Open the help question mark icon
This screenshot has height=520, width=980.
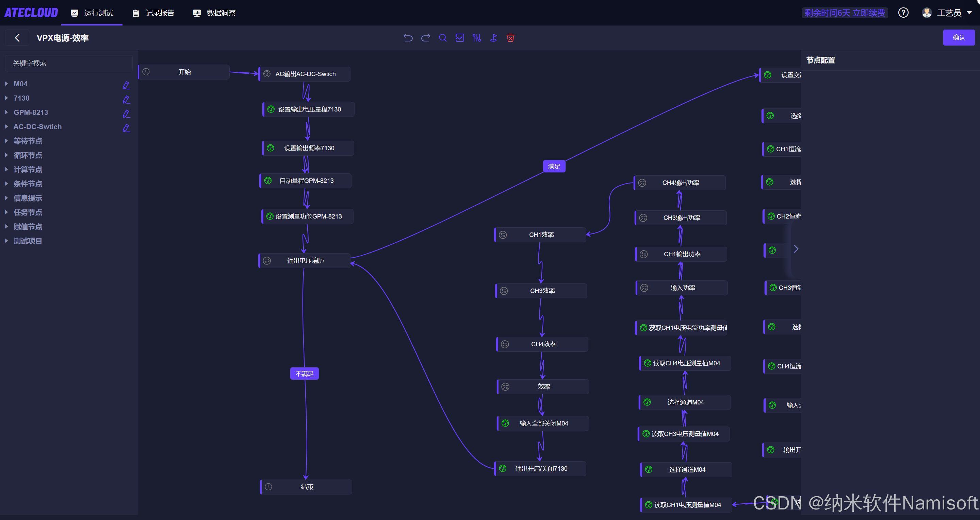pyautogui.click(x=903, y=13)
